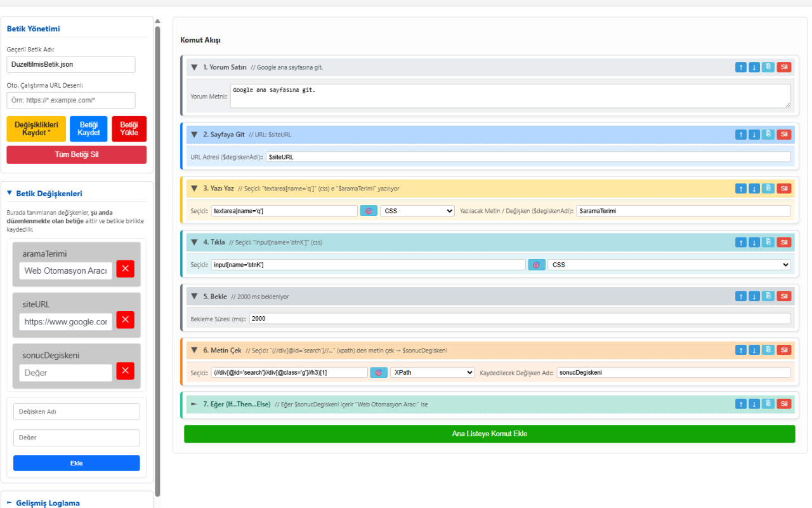This screenshot has height=508, width=812.
Task: Duplicate the 1. Yorum Satırı command
Action: pos(768,67)
